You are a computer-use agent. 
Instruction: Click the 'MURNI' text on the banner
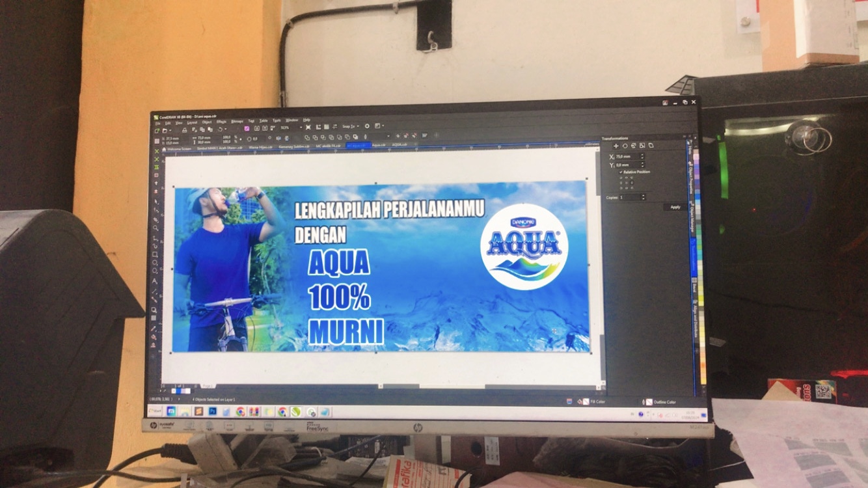pos(346,331)
